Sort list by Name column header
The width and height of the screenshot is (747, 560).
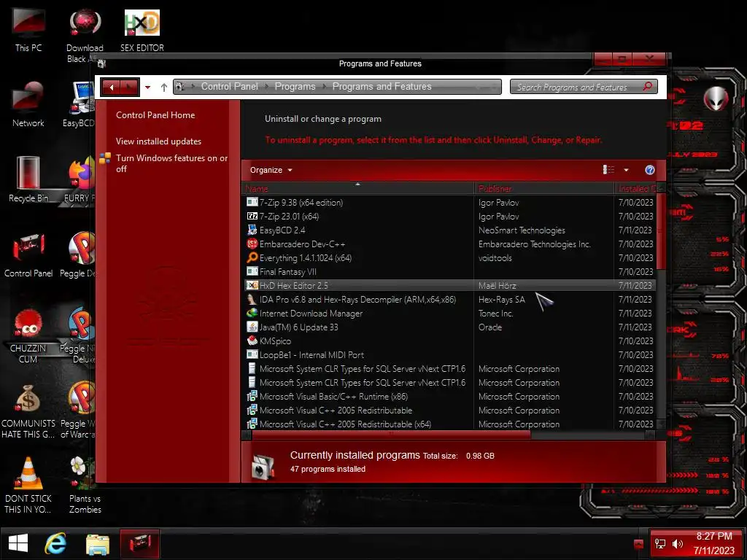[x=358, y=189]
